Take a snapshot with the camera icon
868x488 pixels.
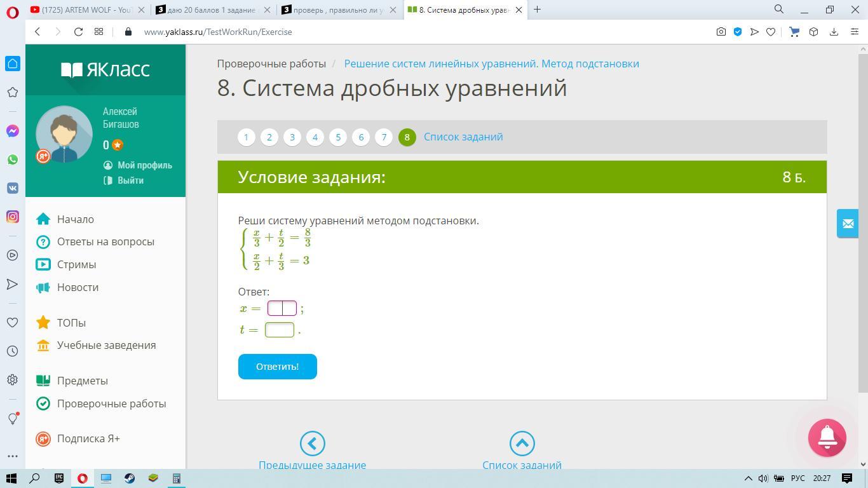(721, 32)
